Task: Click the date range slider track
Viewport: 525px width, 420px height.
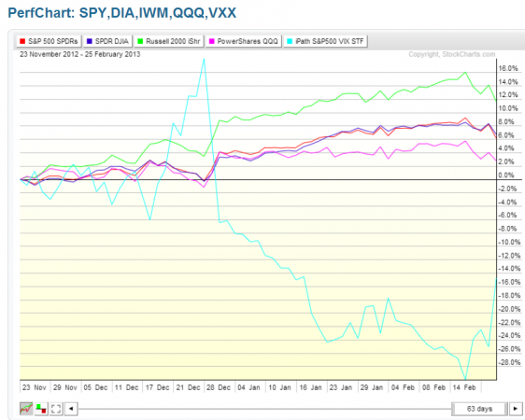Action: pos(264,409)
